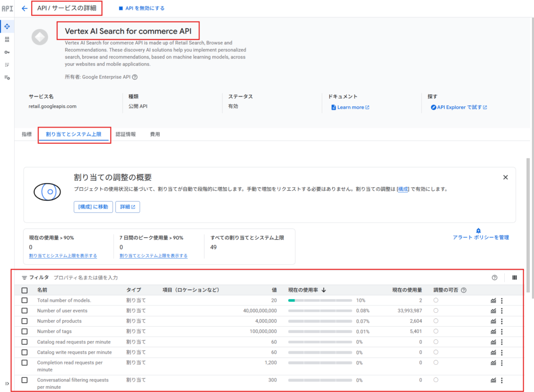Viewport: 534px width, 392px height.
Task: Open more actions for Catalog write requests
Action: point(502,352)
